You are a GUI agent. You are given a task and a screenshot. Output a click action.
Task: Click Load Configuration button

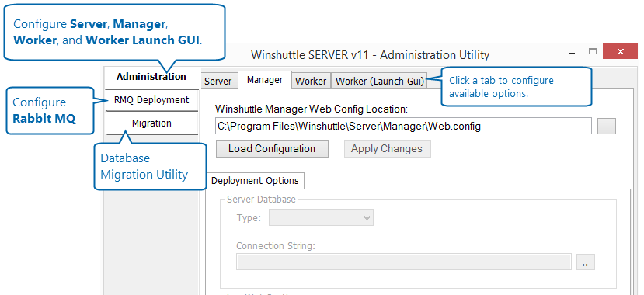[272, 148]
